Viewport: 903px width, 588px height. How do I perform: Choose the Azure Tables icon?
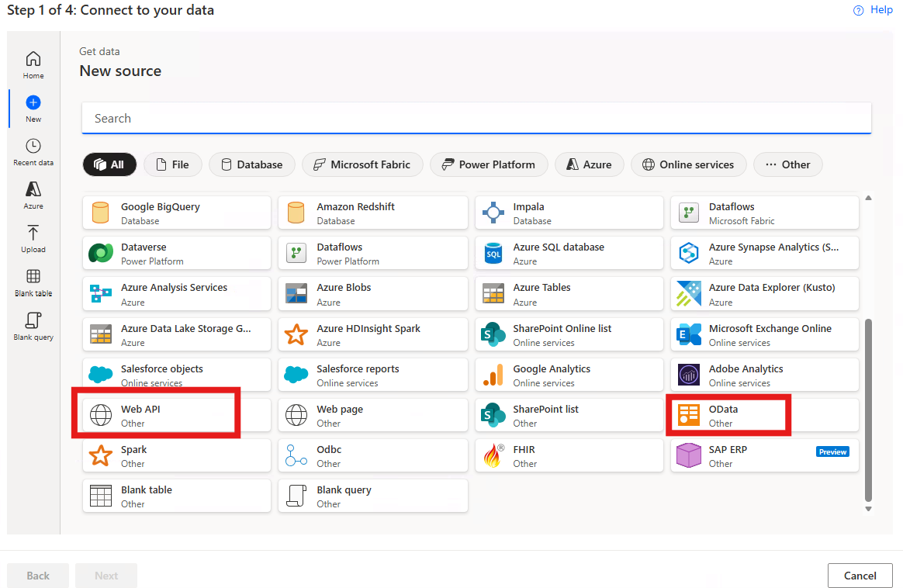(493, 294)
